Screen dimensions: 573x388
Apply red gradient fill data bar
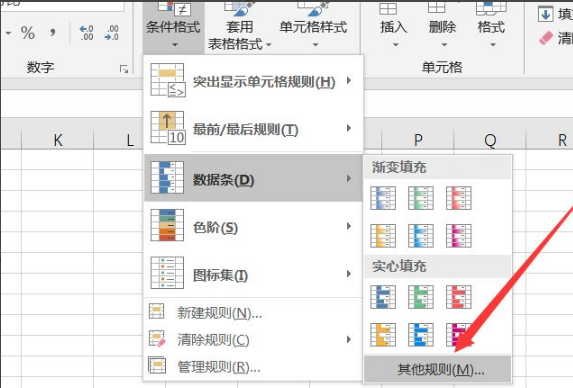click(x=459, y=198)
